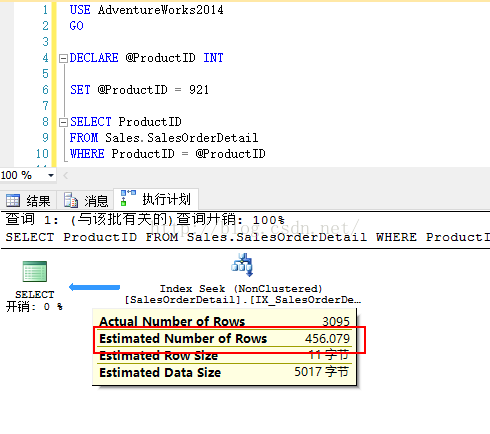Click the Index Seek (NonClustered) operator icon
This screenshot has width=490, height=434.
point(242,265)
